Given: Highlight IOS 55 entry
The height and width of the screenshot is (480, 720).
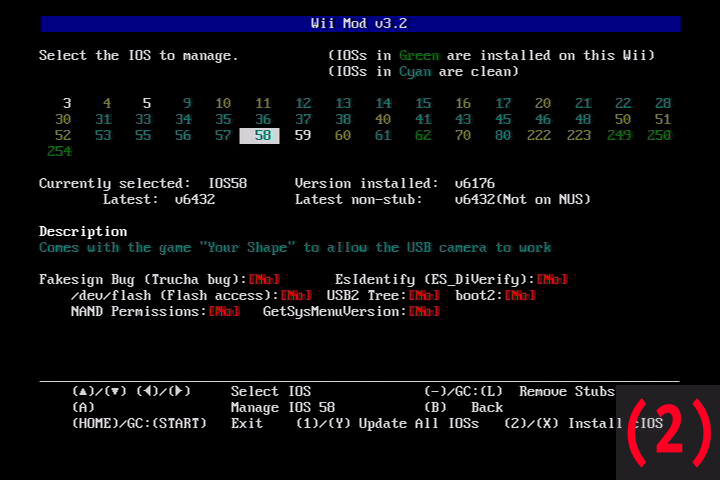Looking at the screenshot, I should tap(143, 136).
